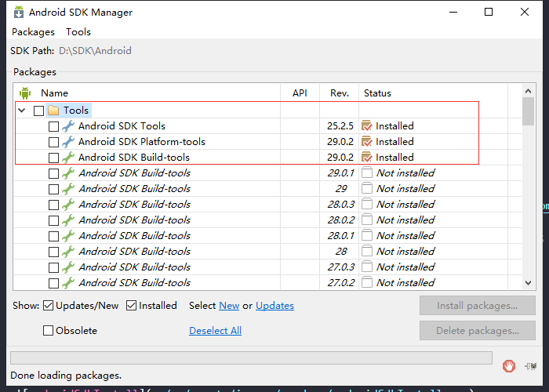The width and height of the screenshot is (549, 392).
Task: Open the Tools menu
Action: [78, 32]
